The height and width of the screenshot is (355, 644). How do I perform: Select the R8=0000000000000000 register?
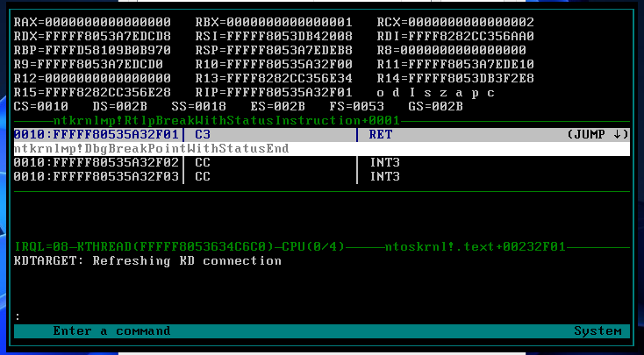(x=451, y=50)
